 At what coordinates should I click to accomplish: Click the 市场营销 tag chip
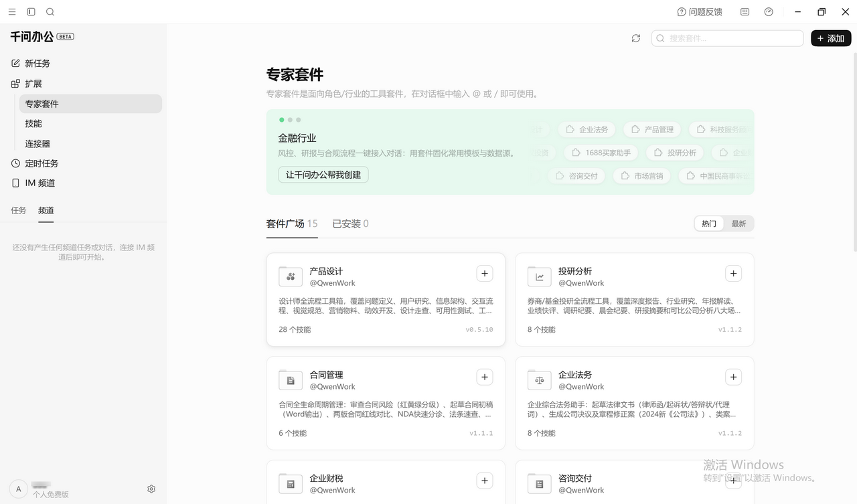(642, 176)
